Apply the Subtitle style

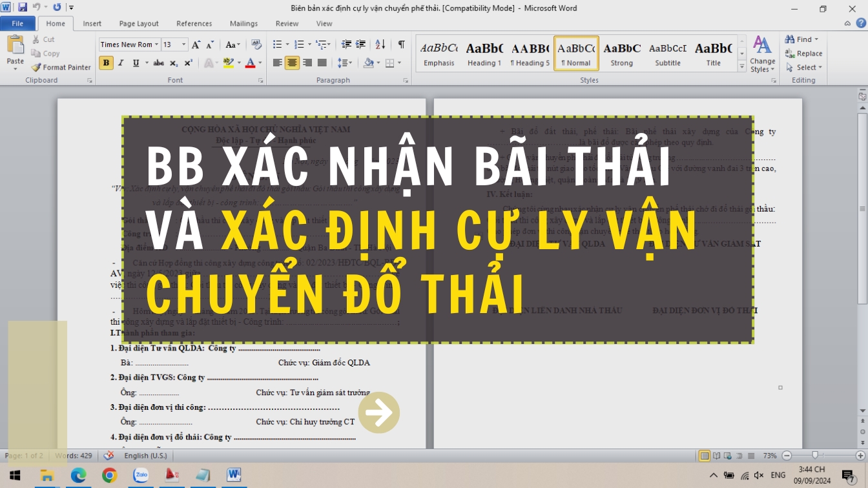[x=668, y=53]
